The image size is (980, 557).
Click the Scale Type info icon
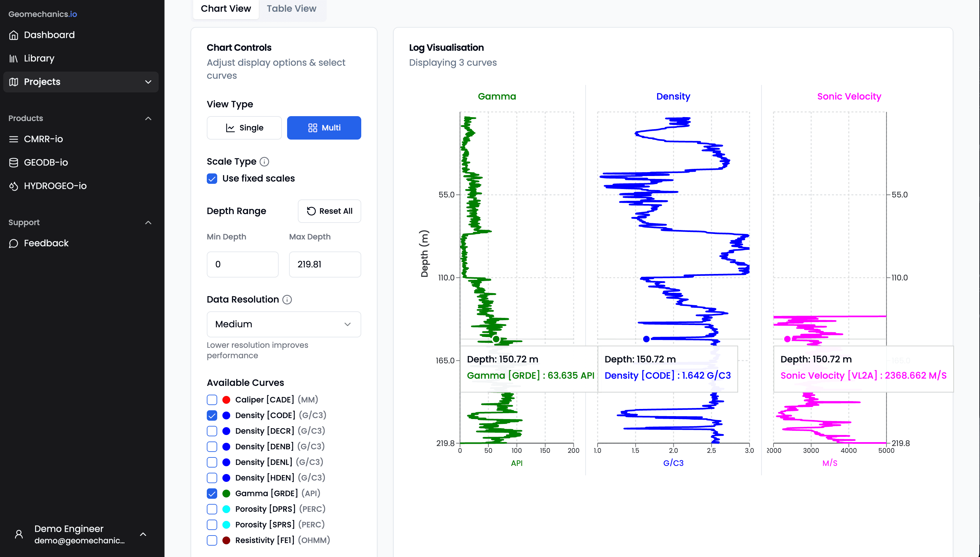pos(264,162)
